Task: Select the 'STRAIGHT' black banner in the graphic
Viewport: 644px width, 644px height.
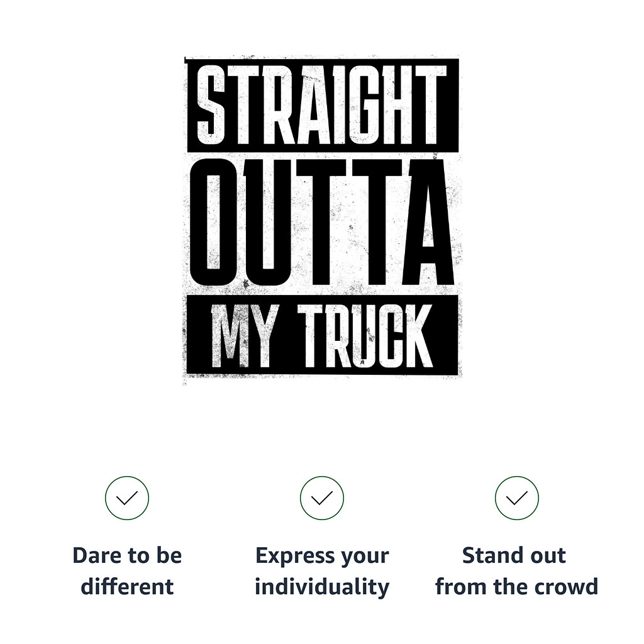Action: point(323,105)
